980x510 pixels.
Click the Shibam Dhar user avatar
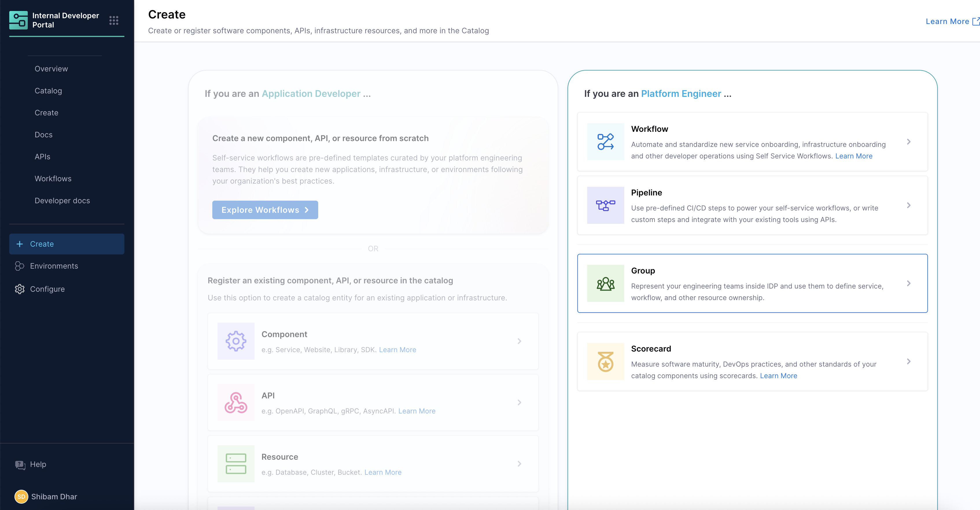[x=21, y=497]
